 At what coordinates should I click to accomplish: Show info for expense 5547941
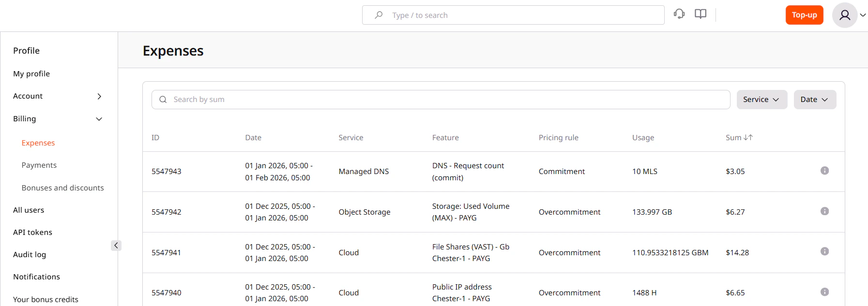pos(824,251)
